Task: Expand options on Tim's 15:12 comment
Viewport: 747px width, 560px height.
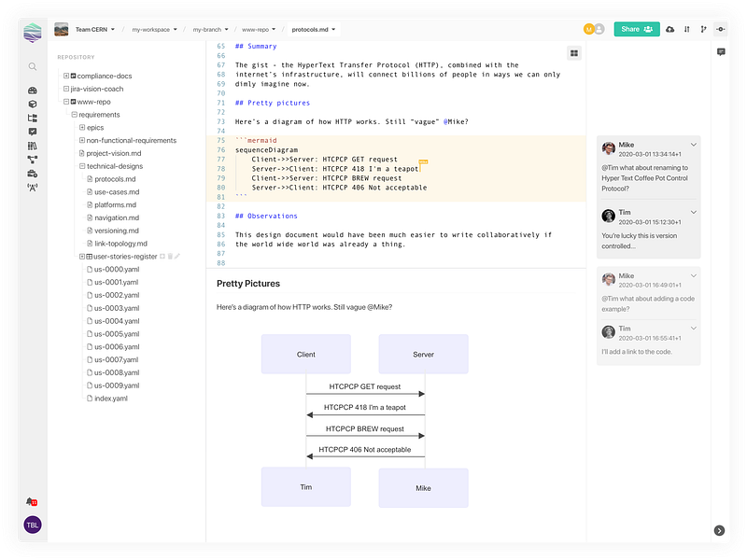Action: click(694, 213)
